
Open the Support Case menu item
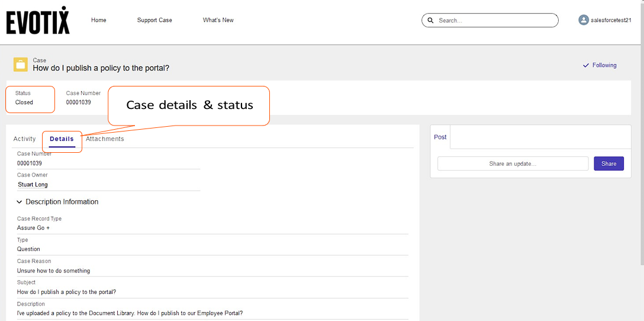(154, 20)
